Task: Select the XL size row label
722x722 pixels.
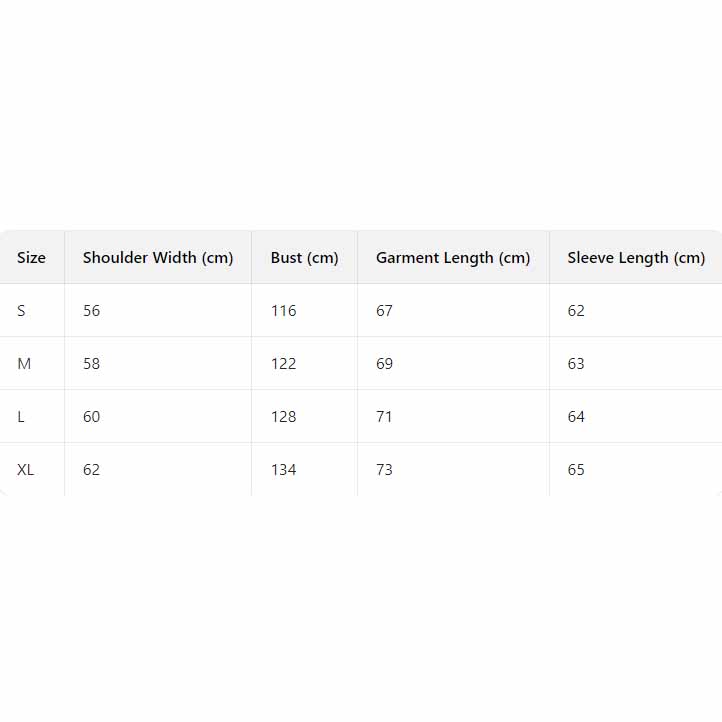Action: click(x=26, y=470)
